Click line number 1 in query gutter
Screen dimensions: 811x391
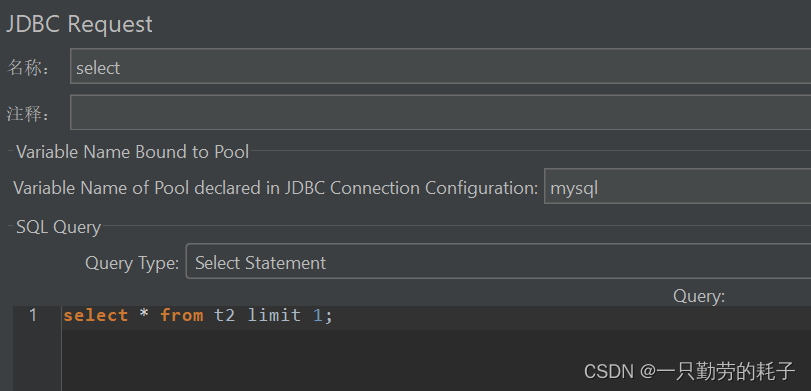pyautogui.click(x=33, y=315)
